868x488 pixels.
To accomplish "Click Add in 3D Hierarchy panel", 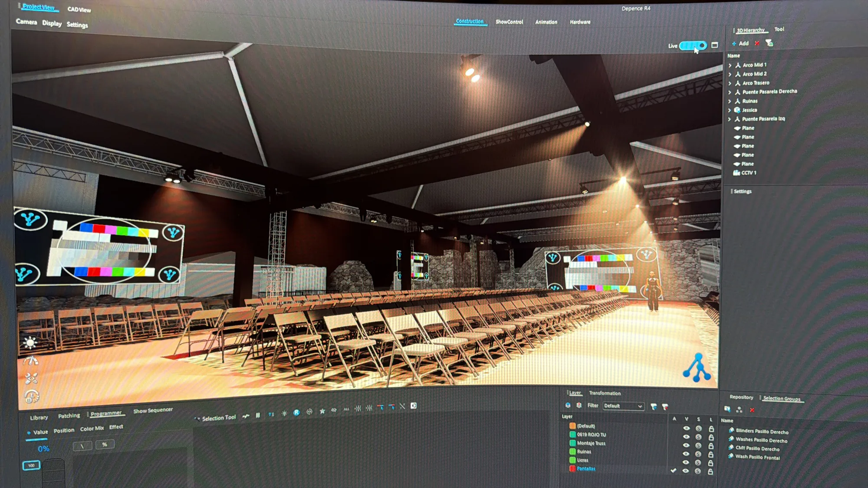I will pyautogui.click(x=740, y=43).
